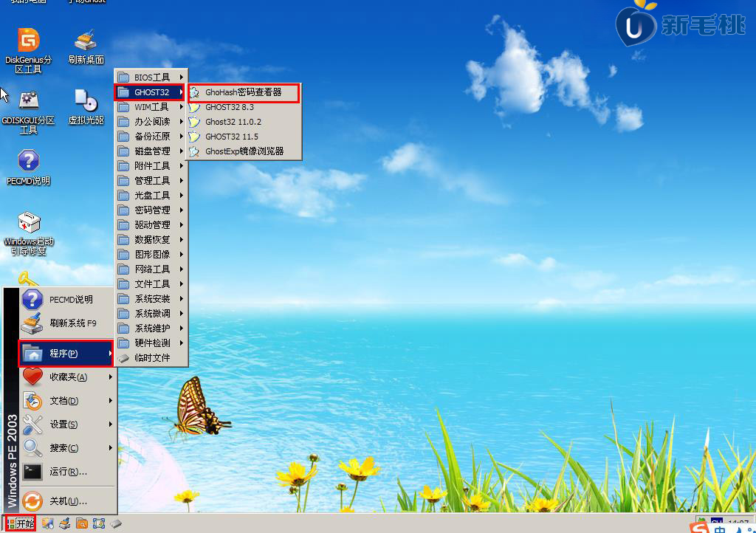Screen dimensions: 756x533
Task: Open the 系统安装 programs folder
Action: (x=151, y=299)
